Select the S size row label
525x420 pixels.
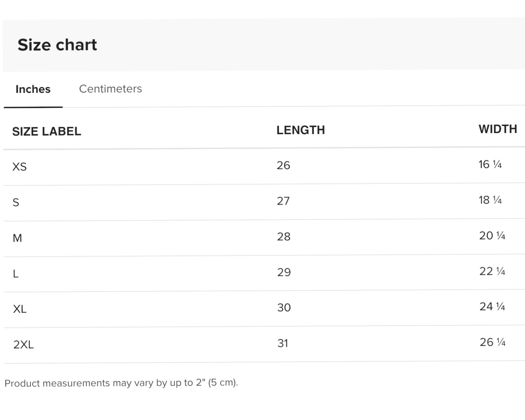point(16,202)
